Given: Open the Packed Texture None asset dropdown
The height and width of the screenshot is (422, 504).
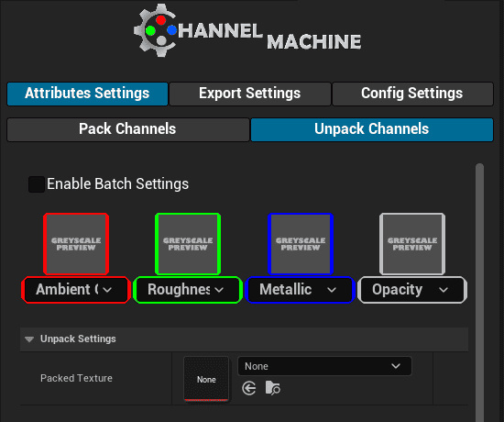Looking at the screenshot, I should tap(324, 366).
